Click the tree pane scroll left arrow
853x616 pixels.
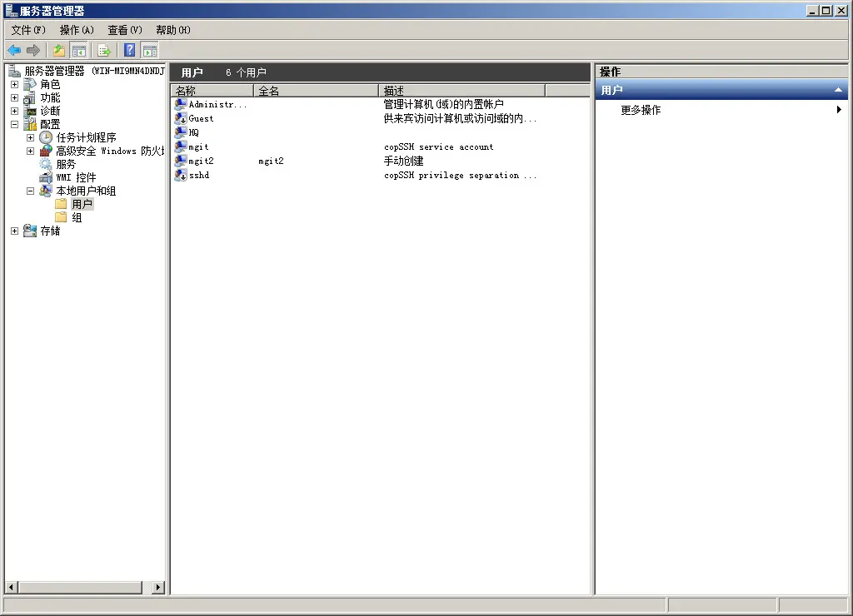pyautogui.click(x=12, y=587)
